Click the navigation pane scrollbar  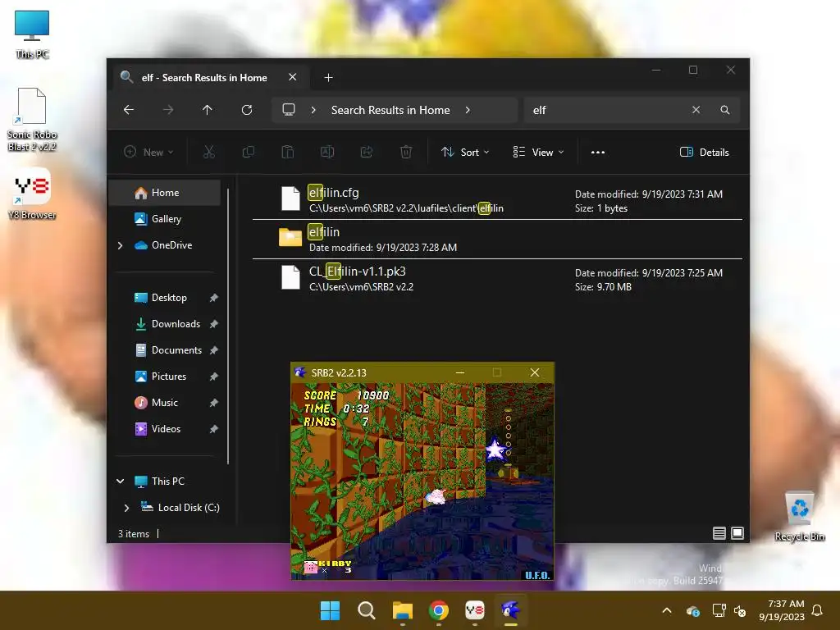coord(228,326)
